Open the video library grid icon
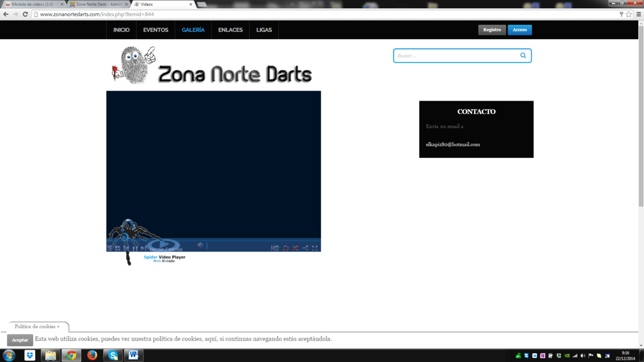 [x=118, y=249]
